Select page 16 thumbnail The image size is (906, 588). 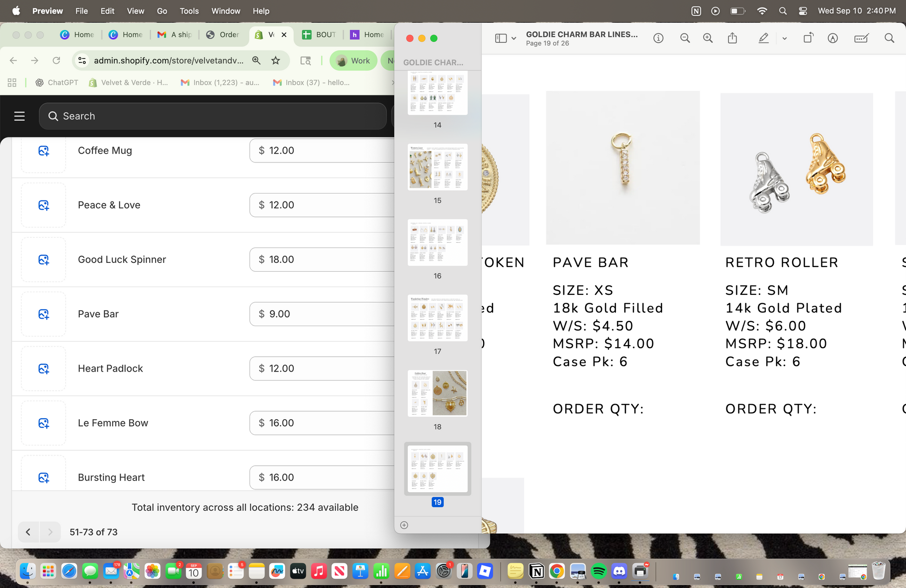(438, 242)
